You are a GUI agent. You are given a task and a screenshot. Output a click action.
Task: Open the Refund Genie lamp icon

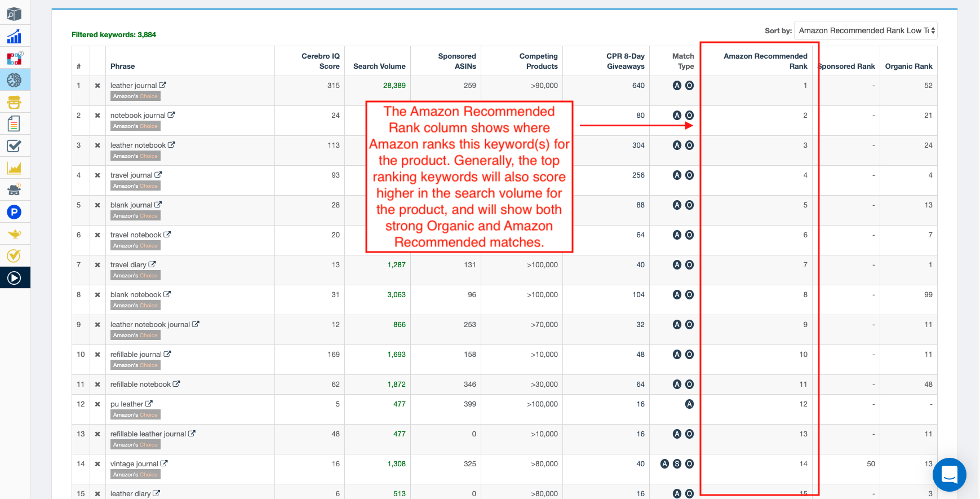[x=14, y=234]
